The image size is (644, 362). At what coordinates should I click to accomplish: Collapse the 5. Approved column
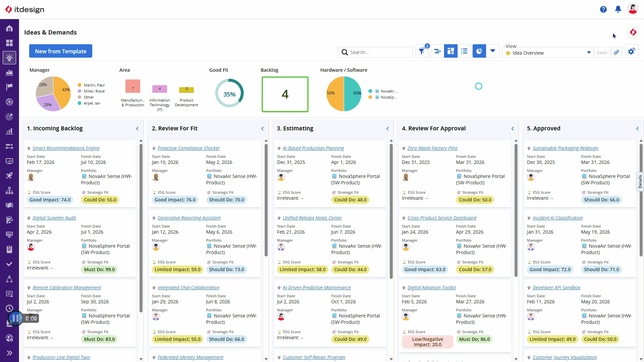click(x=637, y=129)
